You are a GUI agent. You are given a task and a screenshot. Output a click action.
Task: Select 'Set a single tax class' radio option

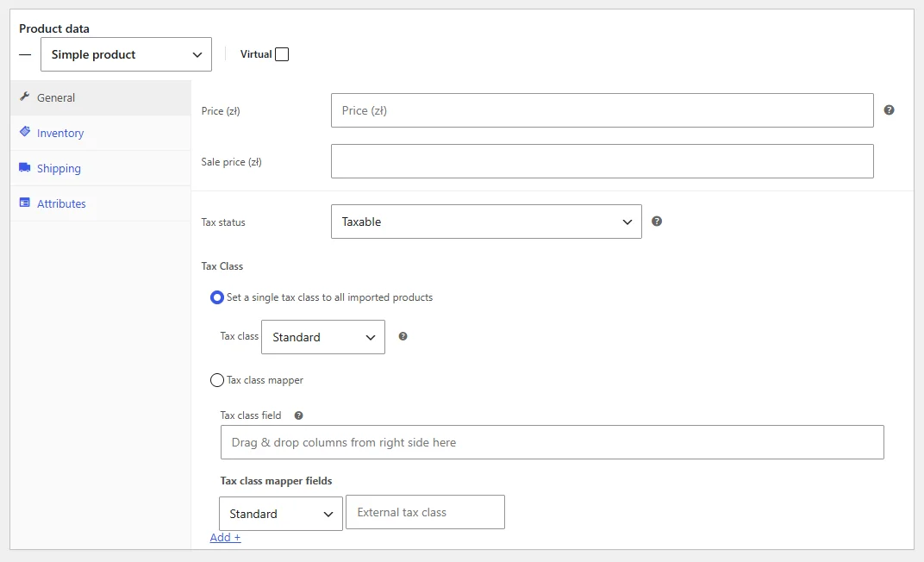(217, 297)
